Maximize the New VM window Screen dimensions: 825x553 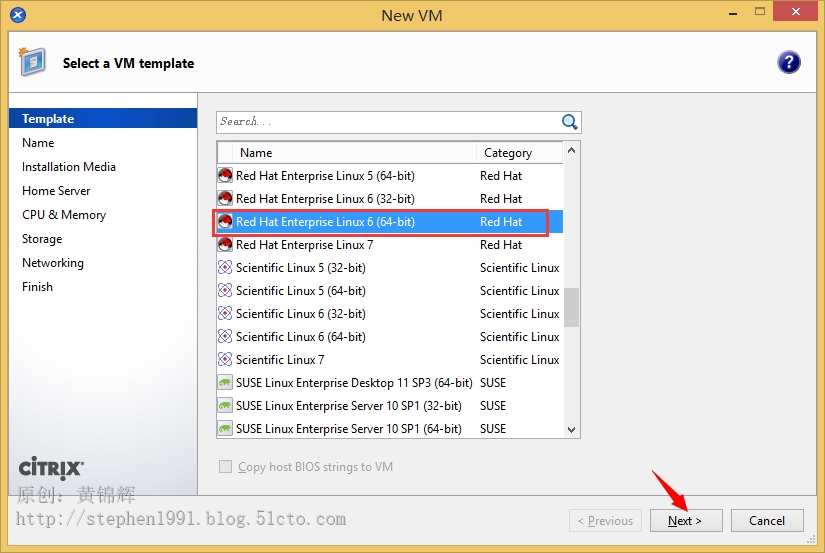click(760, 12)
